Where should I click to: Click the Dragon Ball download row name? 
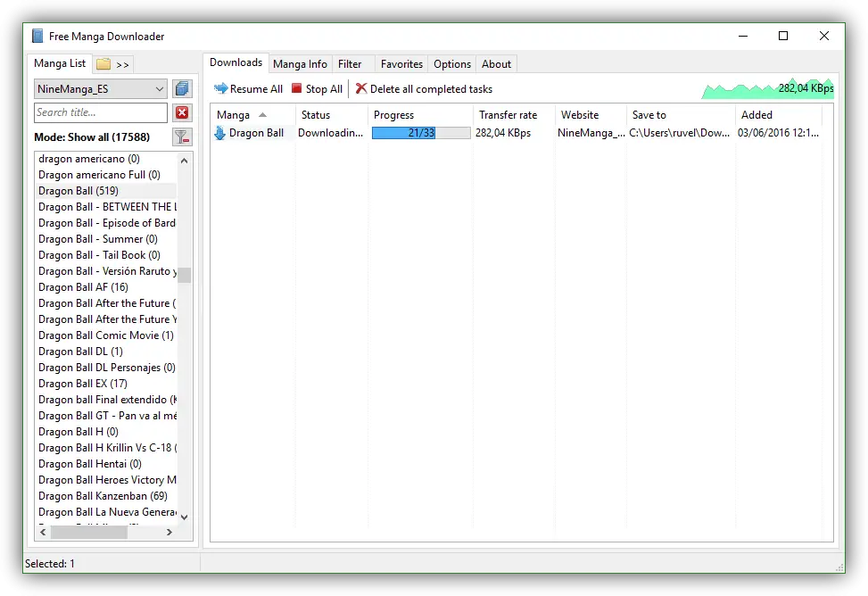pyautogui.click(x=256, y=133)
